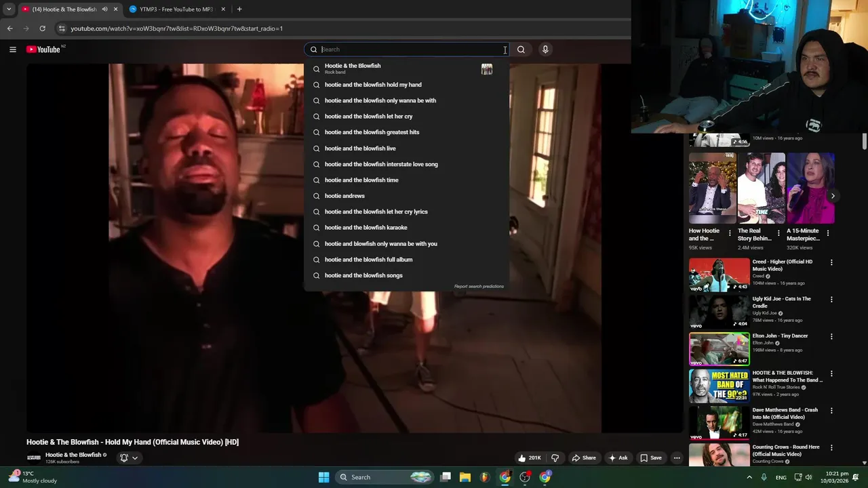Focus the YouTube search input field

click(x=411, y=49)
